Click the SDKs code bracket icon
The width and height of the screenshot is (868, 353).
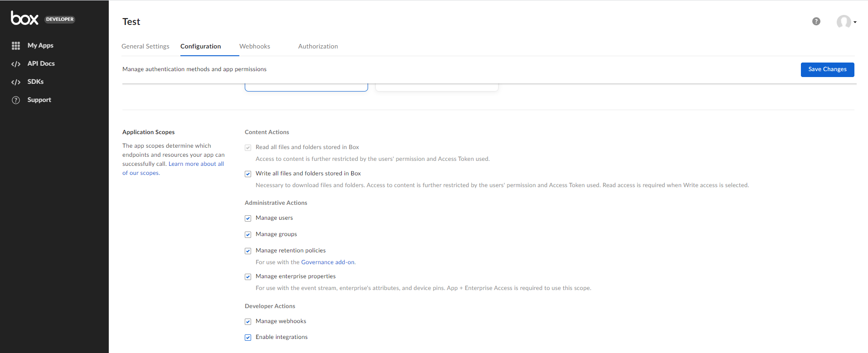point(16,82)
